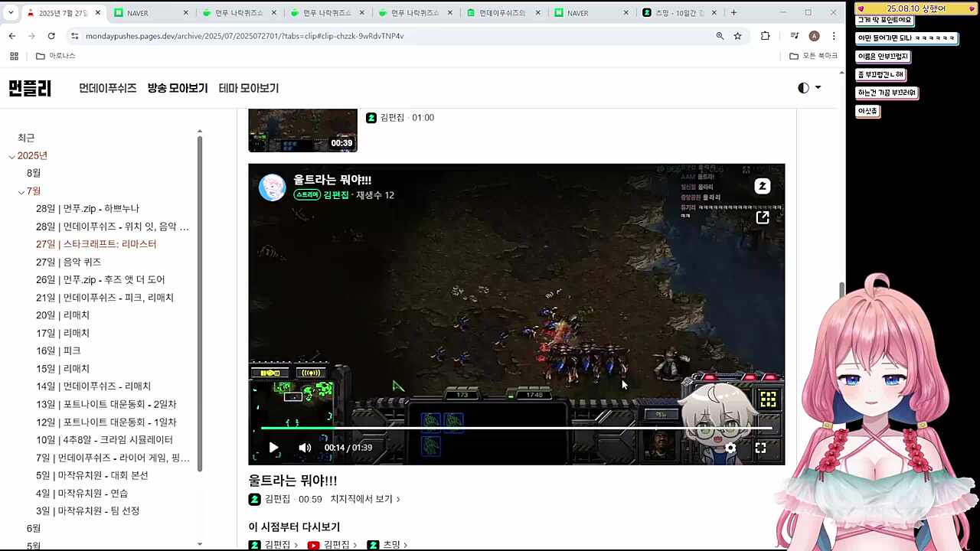Open the zoom magnifier icon in address bar

(720, 36)
